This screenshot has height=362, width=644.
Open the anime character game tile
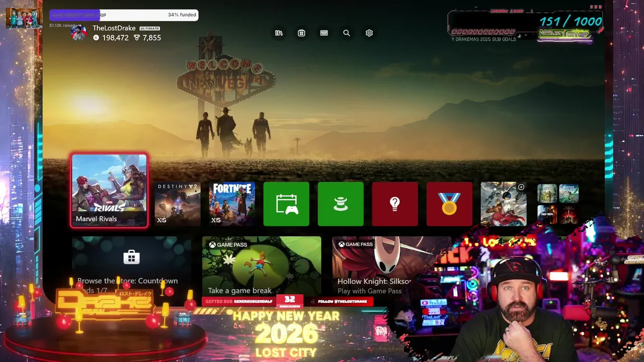504,204
